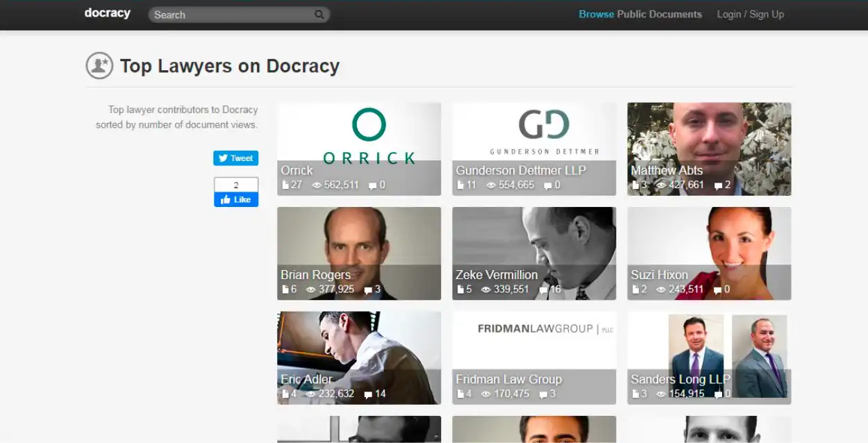Click Brian Rogers' view count 377,925
The width and height of the screenshot is (868, 443).
(x=336, y=290)
